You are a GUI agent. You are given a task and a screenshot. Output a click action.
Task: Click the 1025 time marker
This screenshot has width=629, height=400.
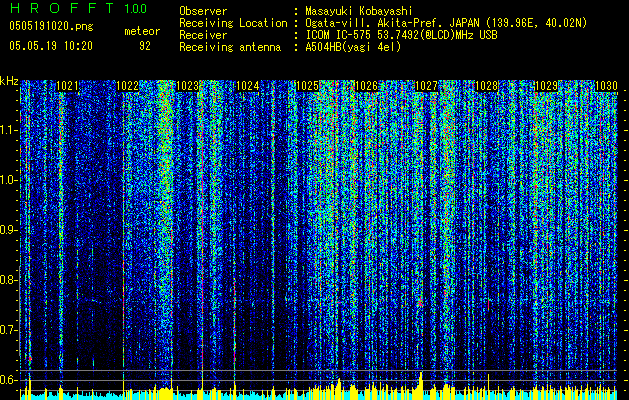click(x=307, y=86)
